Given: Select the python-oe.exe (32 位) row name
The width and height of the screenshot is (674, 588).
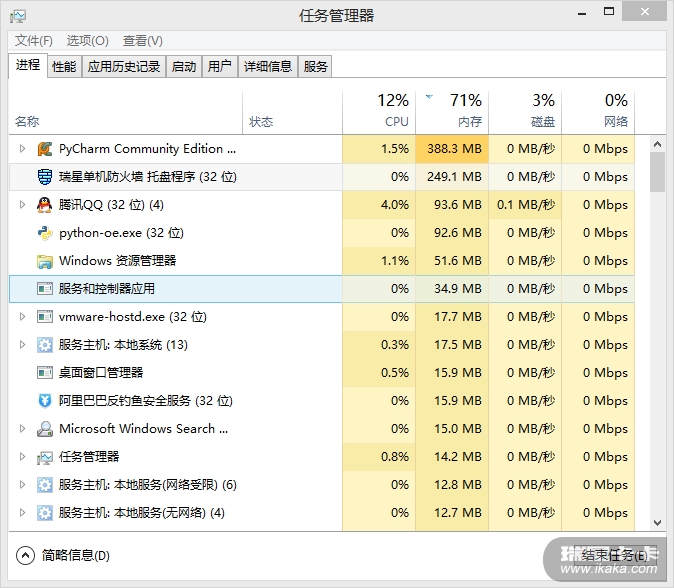Looking at the screenshot, I should tap(121, 233).
